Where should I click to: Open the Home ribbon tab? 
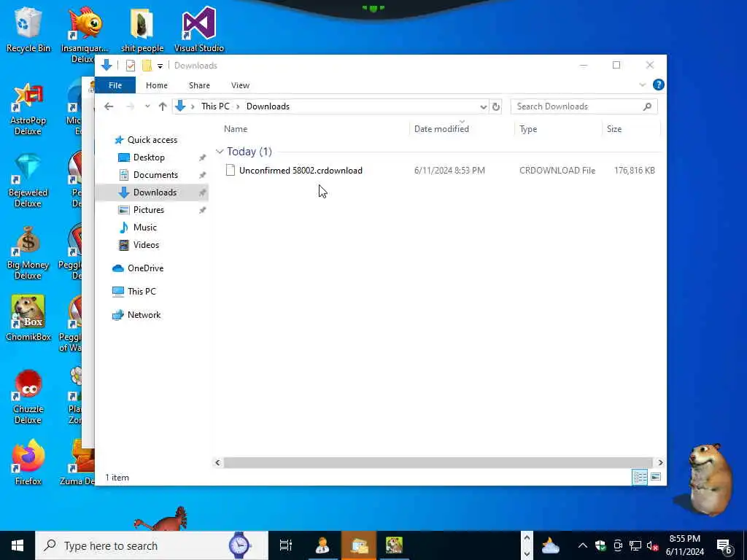click(x=157, y=85)
